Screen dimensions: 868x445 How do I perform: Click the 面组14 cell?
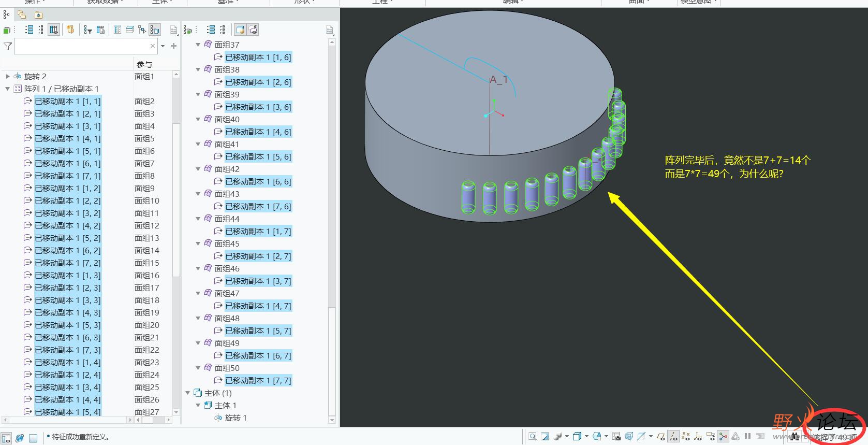tap(147, 250)
